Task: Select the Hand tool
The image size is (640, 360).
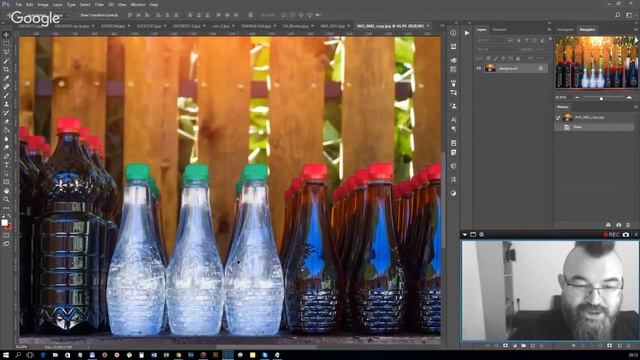Action: [x=6, y=191]
